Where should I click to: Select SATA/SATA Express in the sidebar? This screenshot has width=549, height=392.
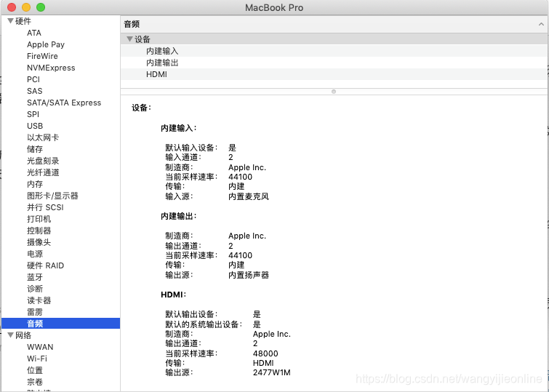coord(64,103)
